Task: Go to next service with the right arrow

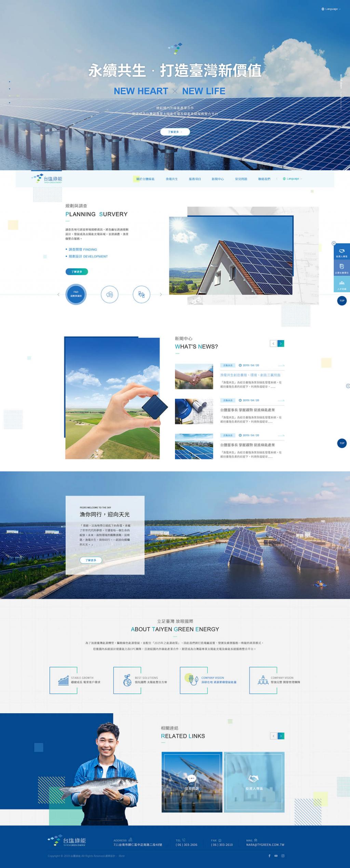Action: click(161, 294)
